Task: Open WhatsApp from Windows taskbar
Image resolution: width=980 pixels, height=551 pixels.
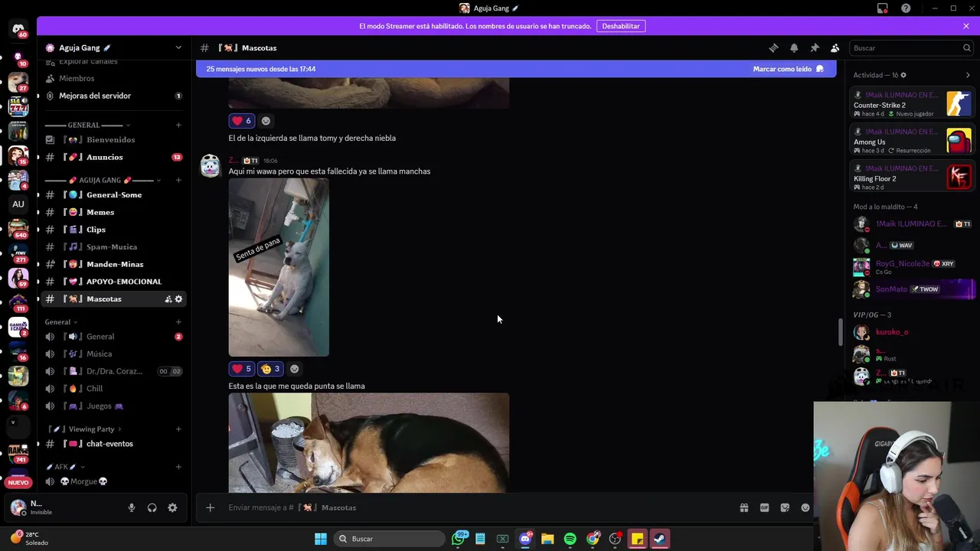Action: click(x=459, y=539)
